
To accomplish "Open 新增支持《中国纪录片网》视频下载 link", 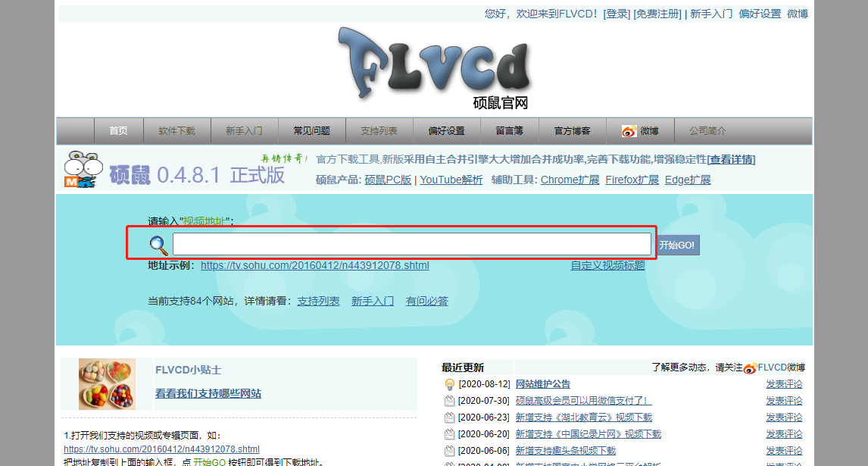I will [x=589, y=434].
